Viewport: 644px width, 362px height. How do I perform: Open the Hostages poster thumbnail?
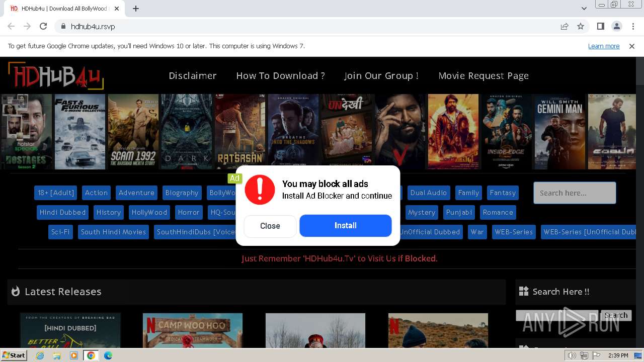click(x=26, y=131)
